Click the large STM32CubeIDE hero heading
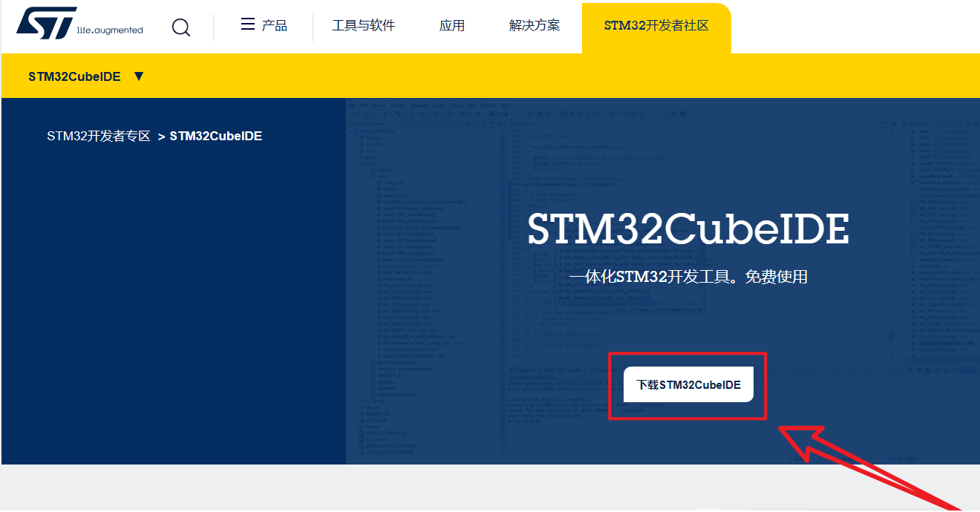The width and height of the screenshot is (980, 512). click(x=688, y=229)
